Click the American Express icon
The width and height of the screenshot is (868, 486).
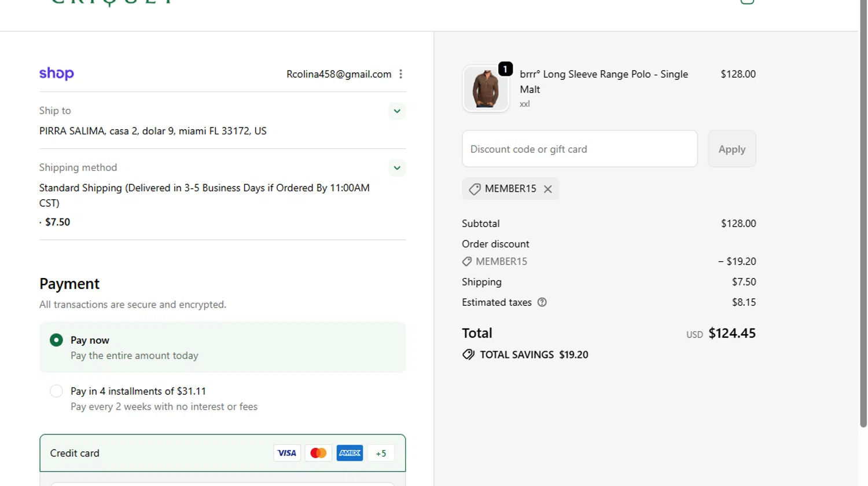[350, 453]
